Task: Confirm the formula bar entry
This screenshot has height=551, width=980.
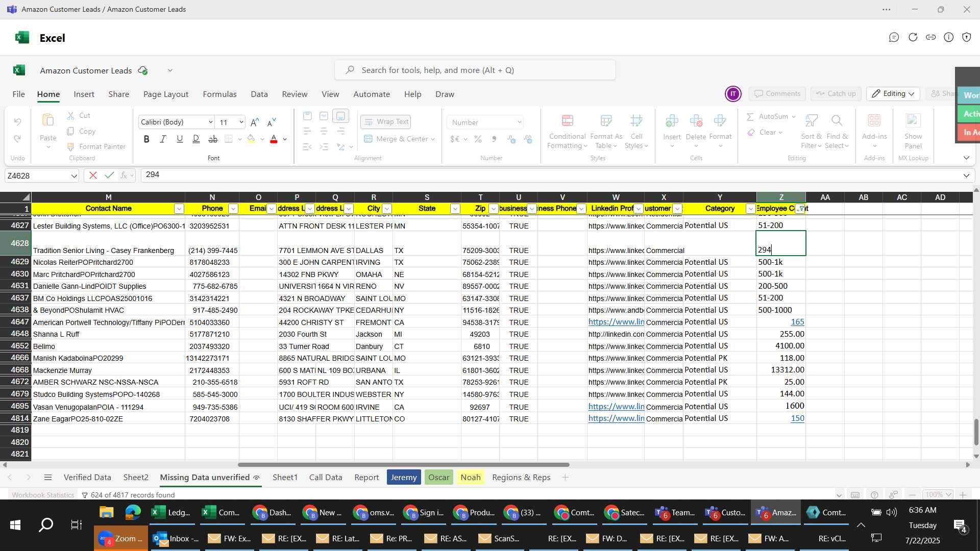Action: click(x=109, y=176)
